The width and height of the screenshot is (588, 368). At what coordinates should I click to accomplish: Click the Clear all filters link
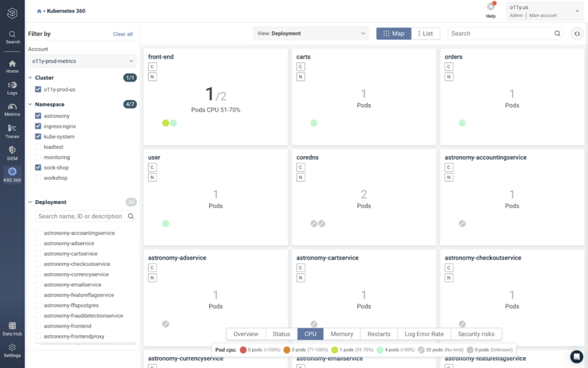(123, 34)
